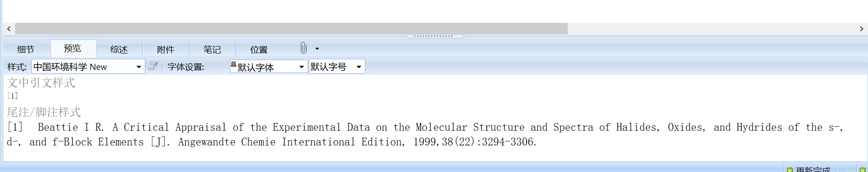Viewport: 868px width, 172px height.
Task: Select the 预览 tab
Action: click(73, 48)
